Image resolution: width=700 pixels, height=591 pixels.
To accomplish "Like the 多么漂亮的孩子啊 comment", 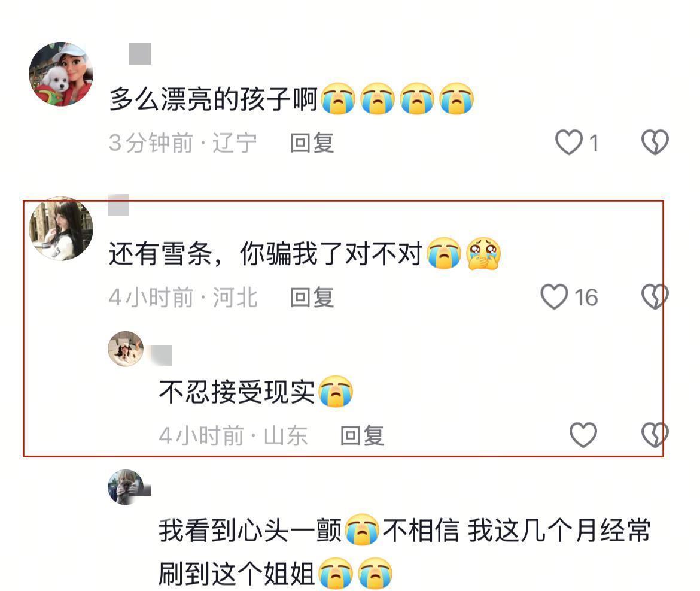I will [569, 143].
